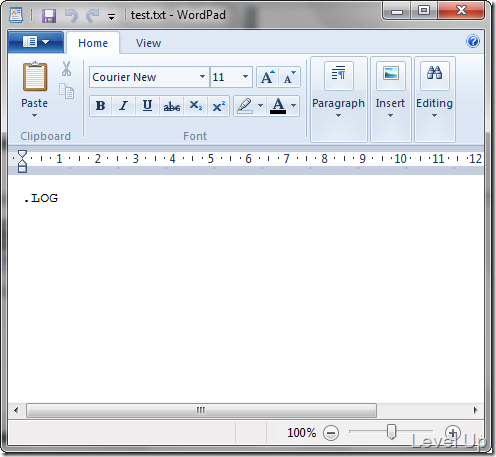Toggle Strikethrough formatting
496x457 pixels.
pos(172,106)
